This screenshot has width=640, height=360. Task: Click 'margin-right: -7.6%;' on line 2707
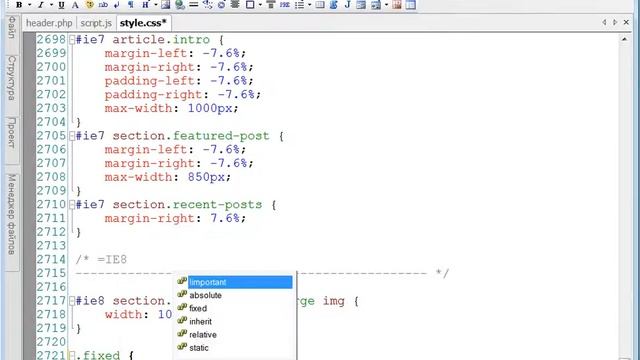179,163
